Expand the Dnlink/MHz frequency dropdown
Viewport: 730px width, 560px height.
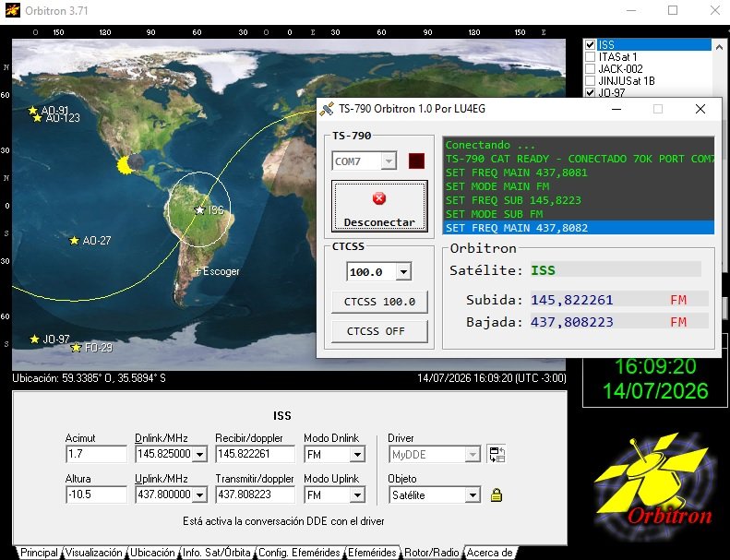coord(199,454)
